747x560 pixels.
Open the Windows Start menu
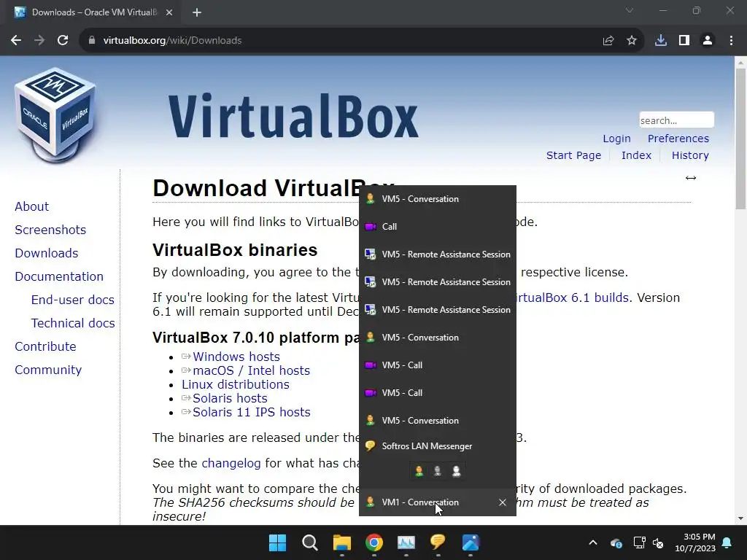point(278,542)
